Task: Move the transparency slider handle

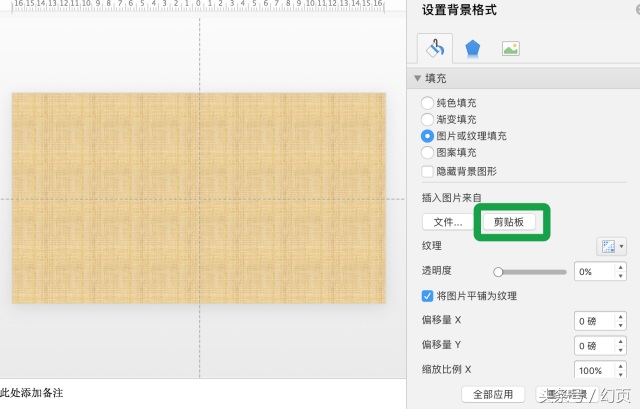Action: (498, 272)
